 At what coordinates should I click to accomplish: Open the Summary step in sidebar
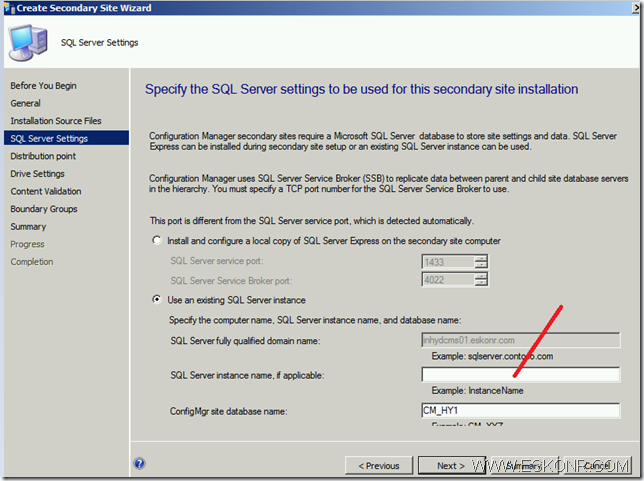pos(28,226)
